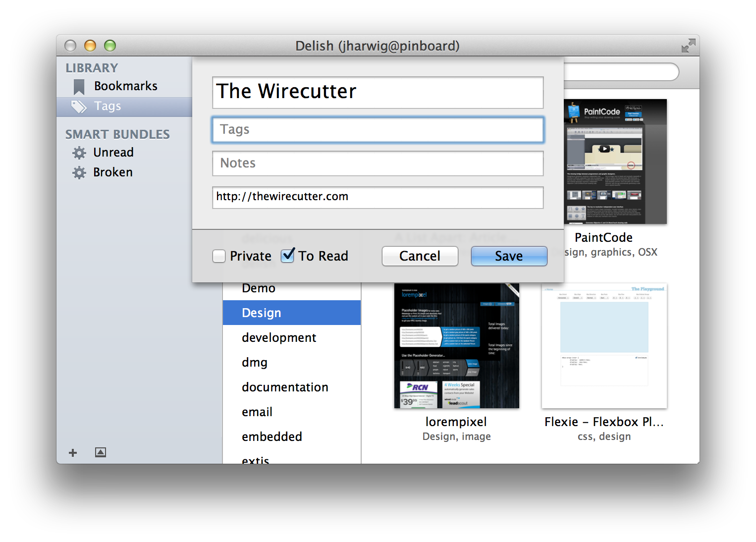Image resolution: width=756 pixels, height=542 pixels.
Task: Toggle the thumbnail view icon at sidebar bottom
Action: [101, 452]
